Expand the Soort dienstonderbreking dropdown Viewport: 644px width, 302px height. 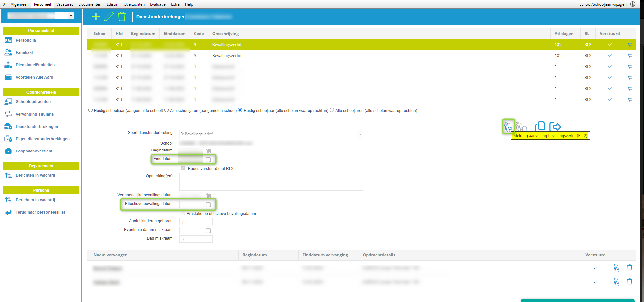tap(360, 134)
